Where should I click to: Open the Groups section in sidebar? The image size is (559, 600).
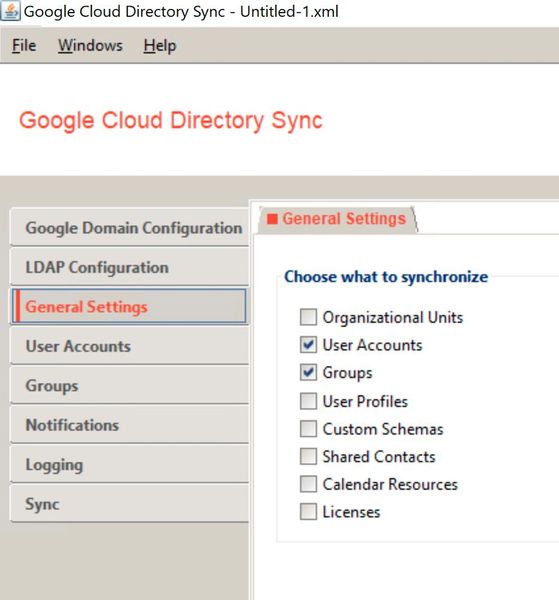[130, 385]
